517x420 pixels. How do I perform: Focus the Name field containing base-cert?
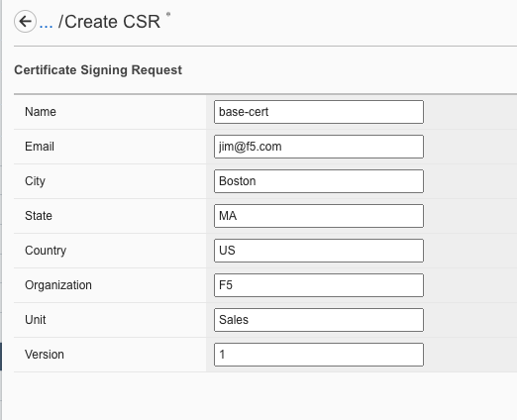coord(319,112)
